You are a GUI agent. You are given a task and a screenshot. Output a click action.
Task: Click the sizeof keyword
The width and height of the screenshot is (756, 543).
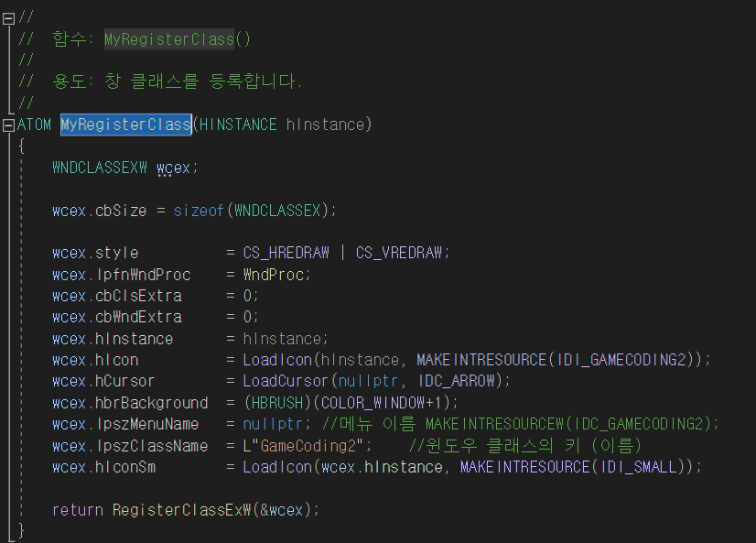[199, 211]
